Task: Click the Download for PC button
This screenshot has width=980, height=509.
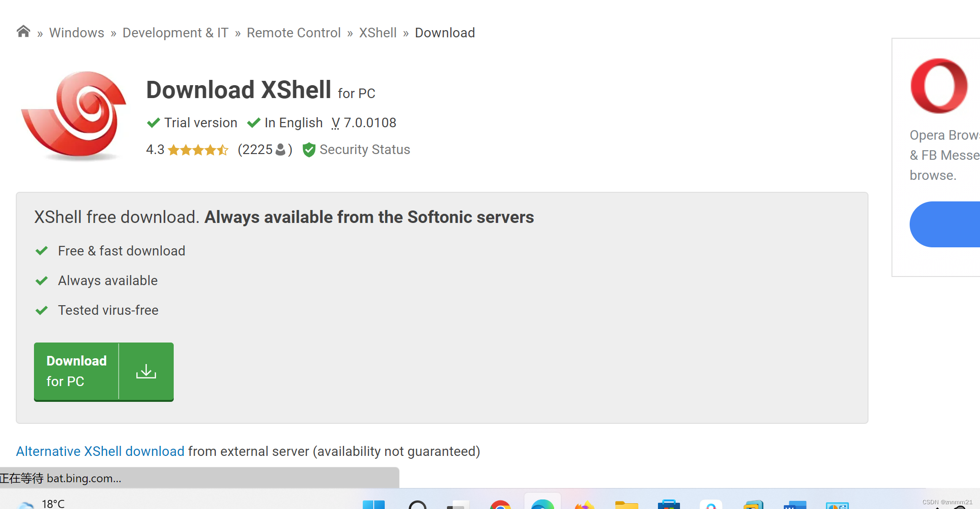Action: [77, 371]
